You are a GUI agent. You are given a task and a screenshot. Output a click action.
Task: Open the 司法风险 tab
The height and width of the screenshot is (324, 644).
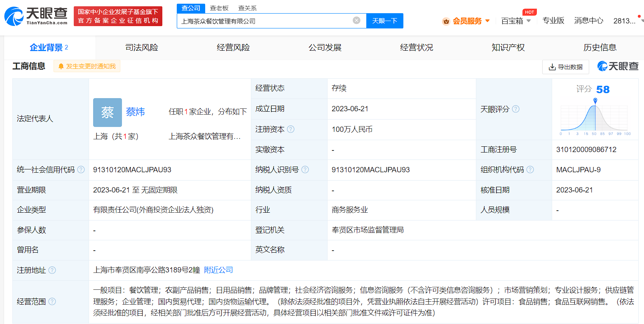(142, 47)
